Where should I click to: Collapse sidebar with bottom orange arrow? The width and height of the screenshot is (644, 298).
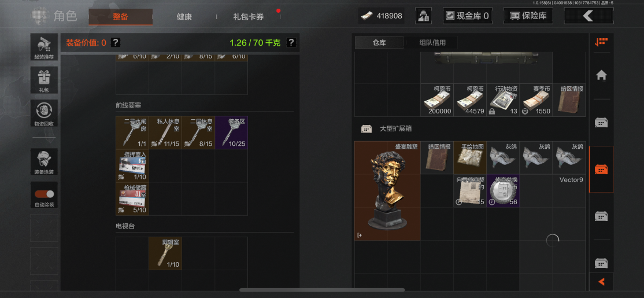click(601, 282)
